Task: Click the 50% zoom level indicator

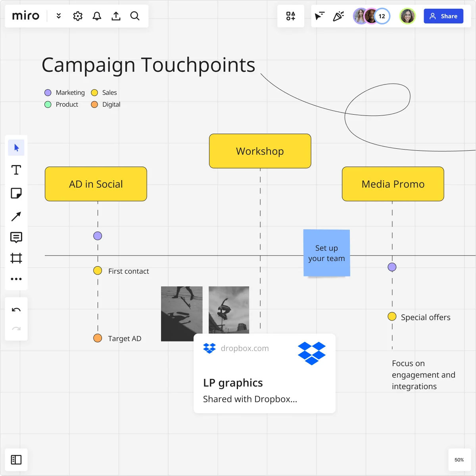Action: pos(459,460)
